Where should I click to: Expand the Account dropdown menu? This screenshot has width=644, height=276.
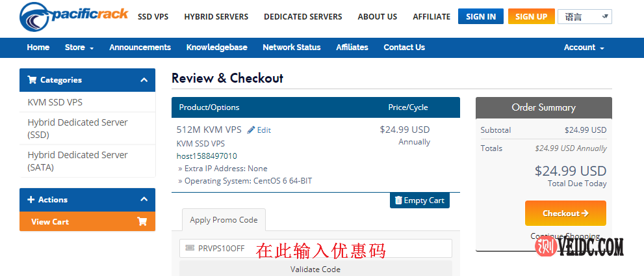[x=584, y=48]
